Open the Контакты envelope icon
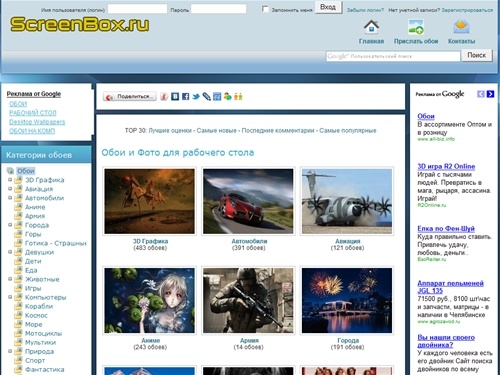 tap(461, 27)
